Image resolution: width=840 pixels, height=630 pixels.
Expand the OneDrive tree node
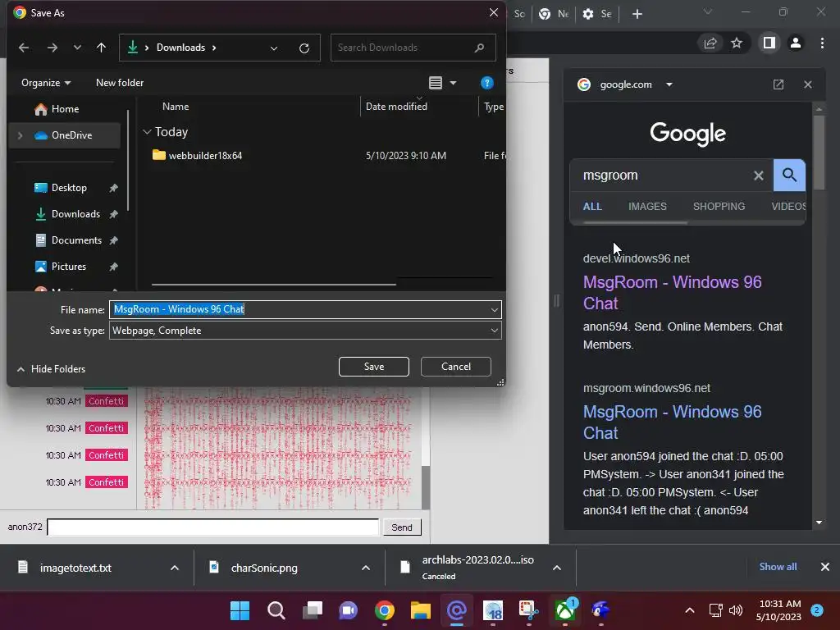(x=21, y=135)
